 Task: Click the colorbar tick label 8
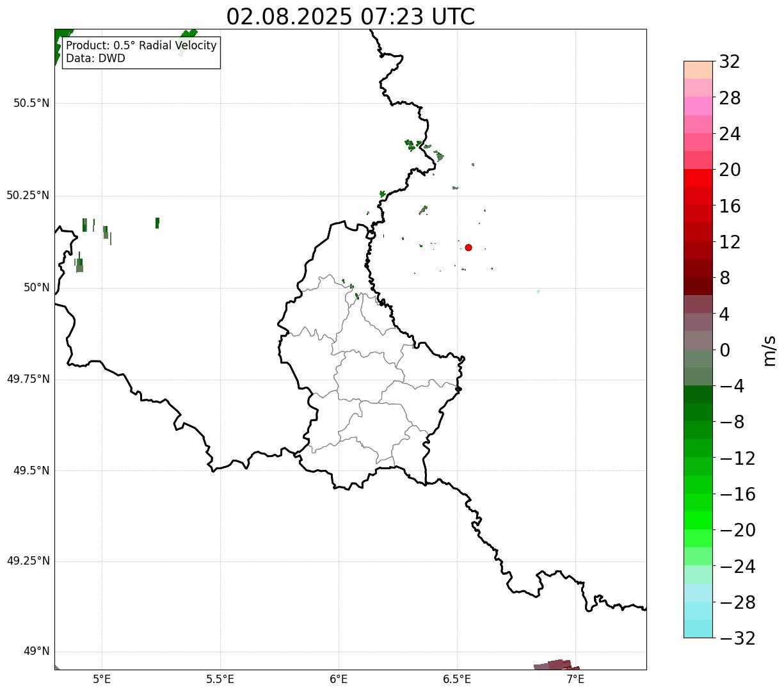pos(724,278)
